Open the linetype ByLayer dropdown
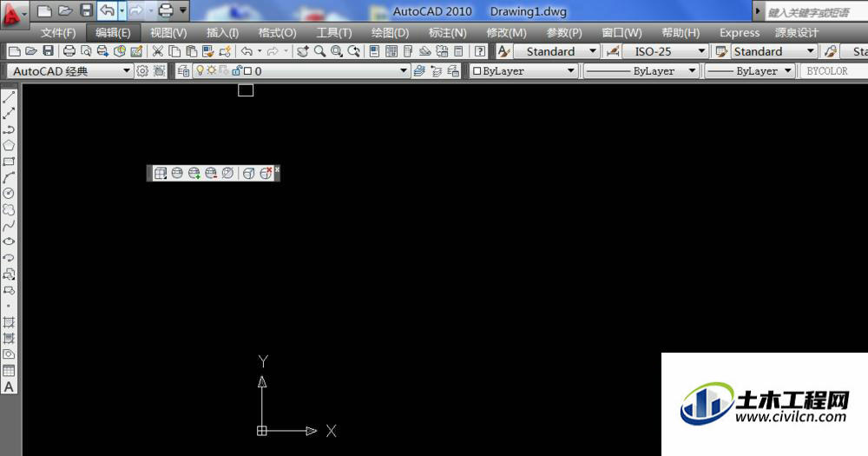Image resolution: width=868 pixels, height=456 pixels. tap(692, 71)
